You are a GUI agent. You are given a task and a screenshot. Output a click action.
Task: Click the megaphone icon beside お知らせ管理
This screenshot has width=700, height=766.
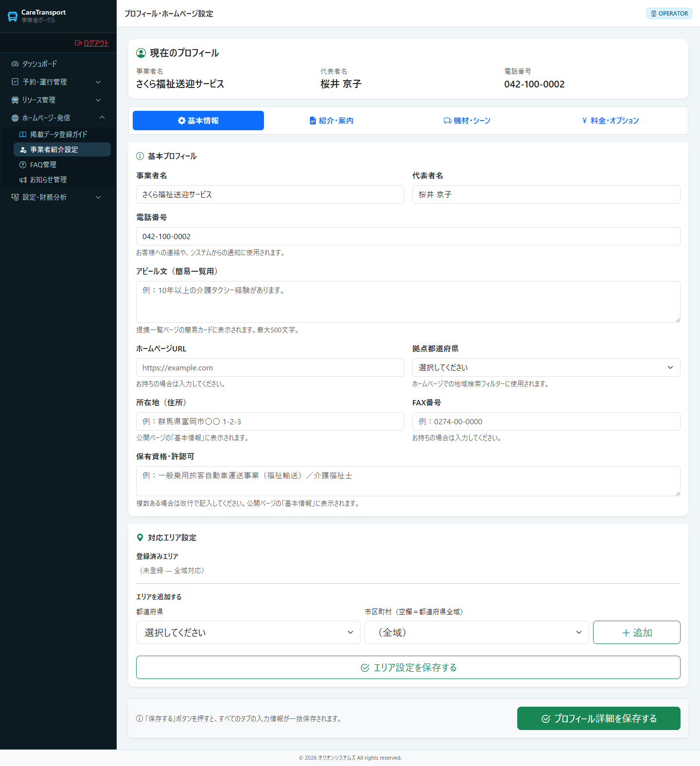click(23, 180)
